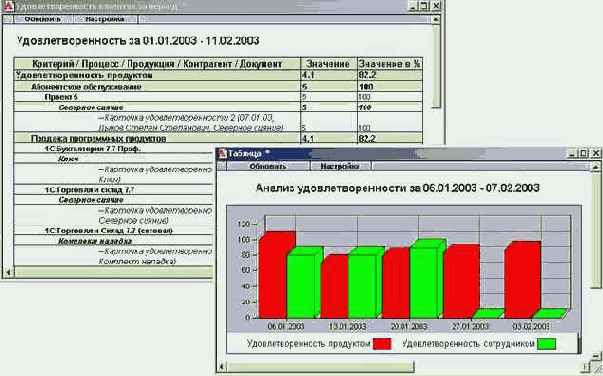
Task: Click the back window vertical scrollbar thumb
Action: point(436,66)
